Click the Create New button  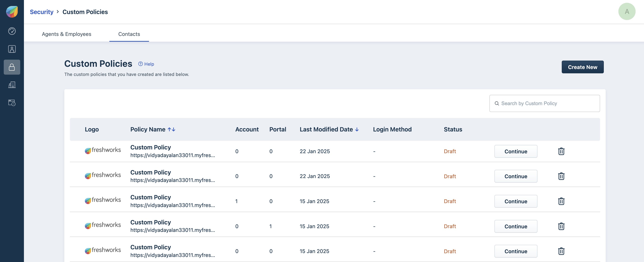[582, 67]
